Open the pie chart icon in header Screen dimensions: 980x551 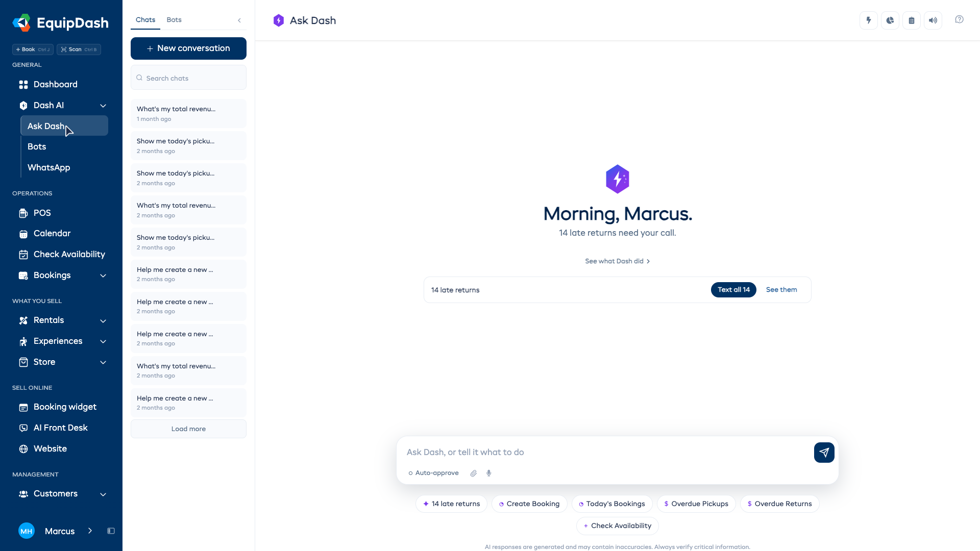890,20
